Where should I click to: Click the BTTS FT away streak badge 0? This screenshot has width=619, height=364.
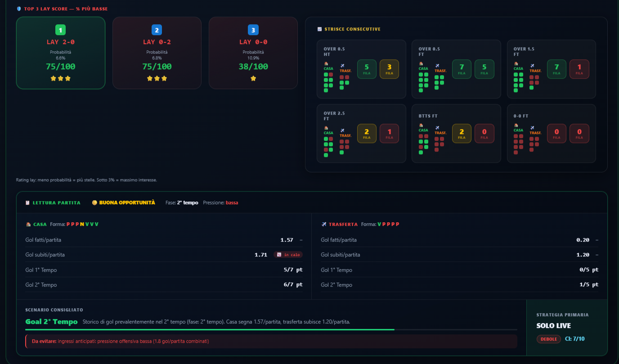[484, 134]
